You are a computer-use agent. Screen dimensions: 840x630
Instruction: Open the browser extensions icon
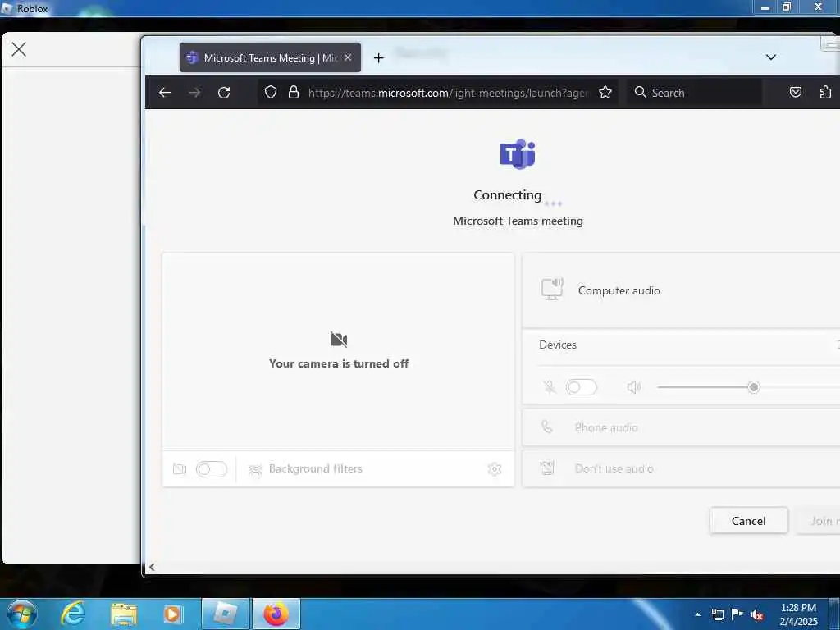point(825,92)
